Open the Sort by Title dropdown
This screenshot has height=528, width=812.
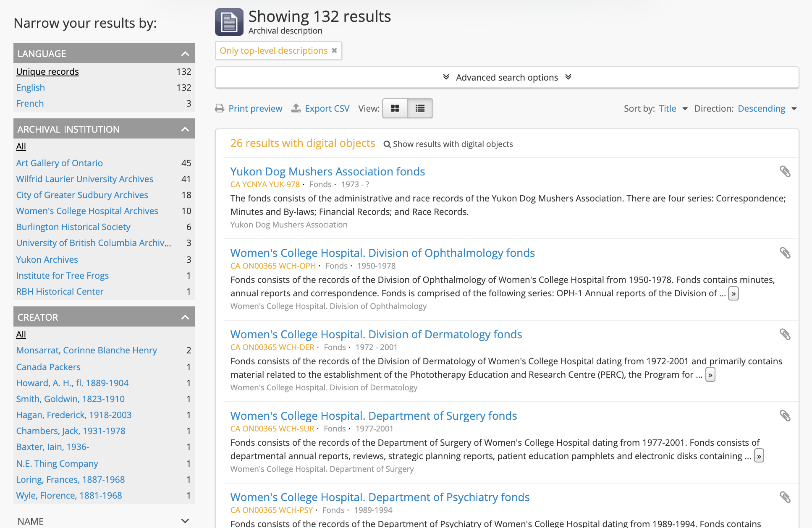pyautogui.click(x=673, y=108)
